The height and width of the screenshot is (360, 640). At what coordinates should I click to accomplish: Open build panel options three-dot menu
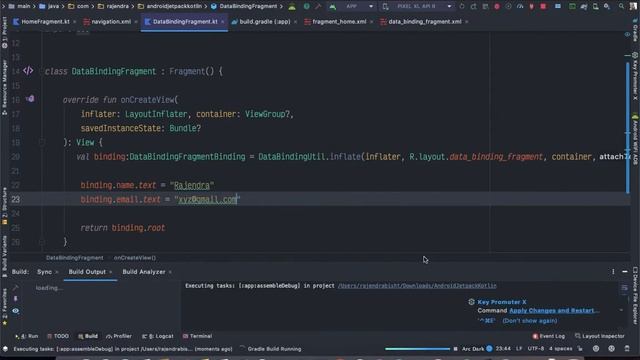[x=613, y=271]
